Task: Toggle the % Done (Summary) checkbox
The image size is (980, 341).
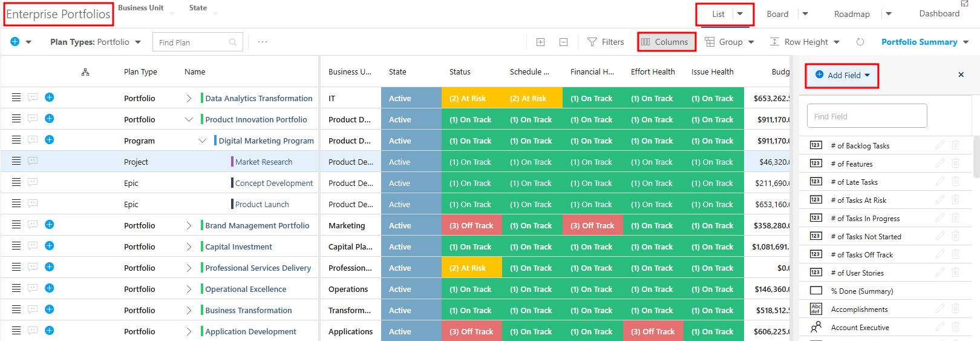Action: (x=816, y=291)
